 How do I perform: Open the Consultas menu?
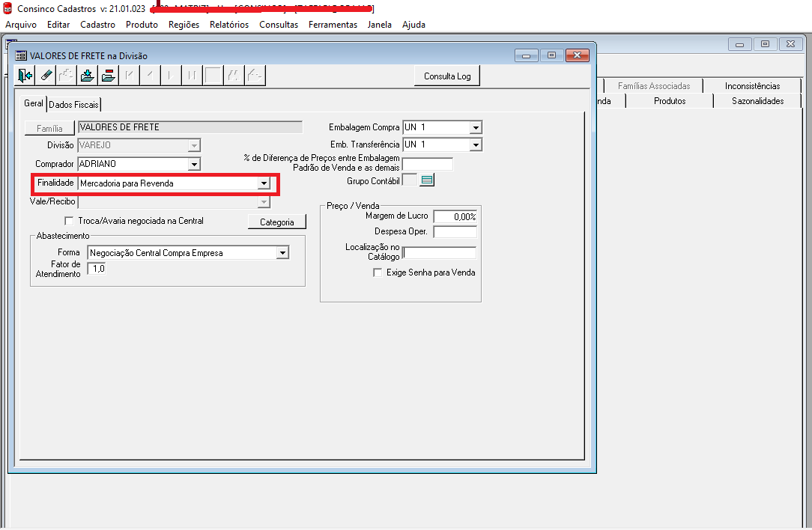(x=279, y=24)
